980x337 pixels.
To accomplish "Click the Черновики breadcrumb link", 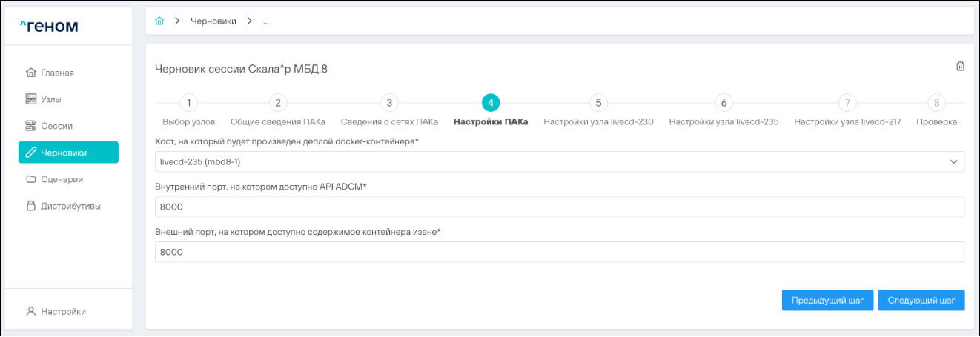I will (x=213, y=21).
